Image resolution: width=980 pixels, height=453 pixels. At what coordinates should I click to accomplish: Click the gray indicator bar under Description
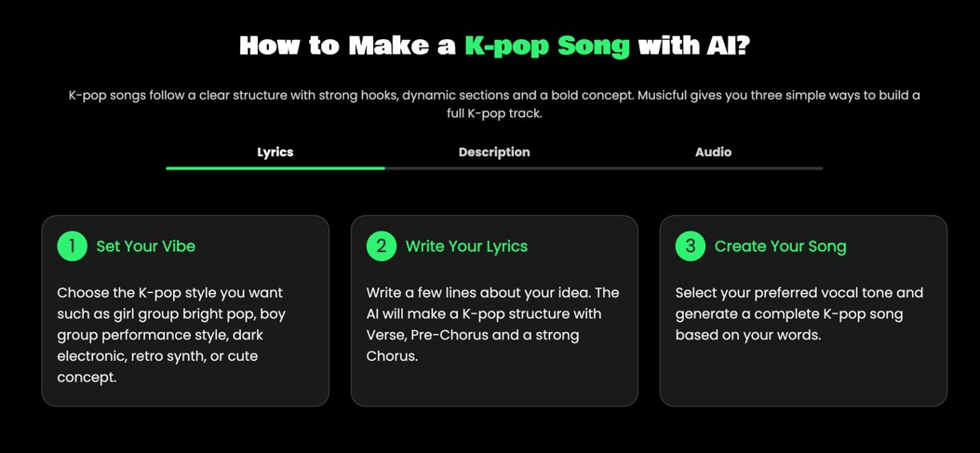[x=494, y=168]
